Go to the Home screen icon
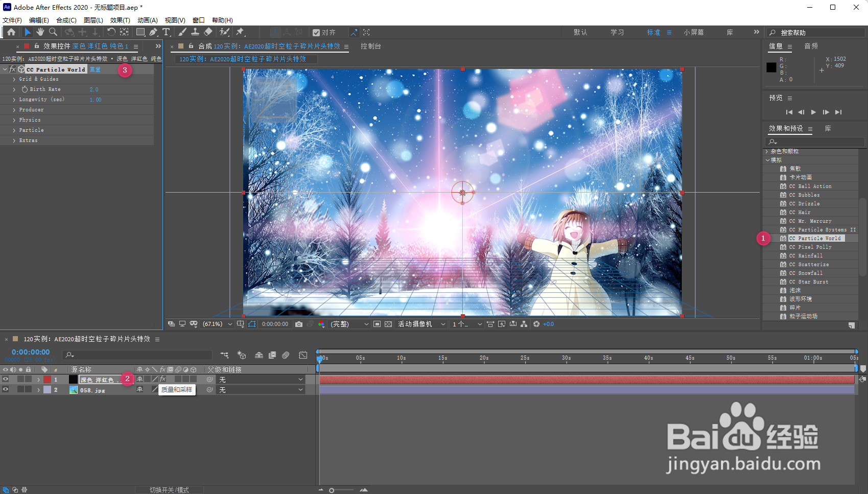The height and width of the screenshot is (494, 868). click(11, 32)
